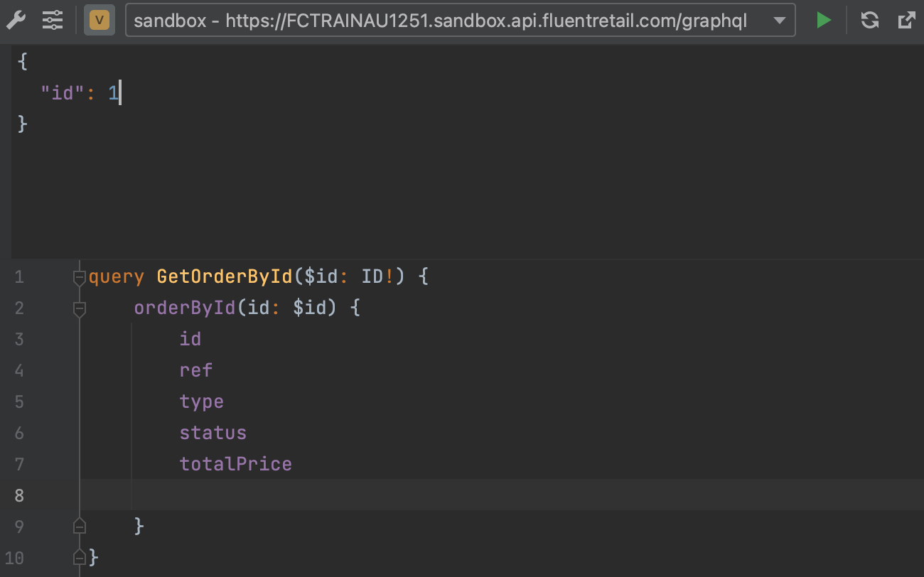
Task: Open the wrench configuration settings icon
Action: coord(16,21)
